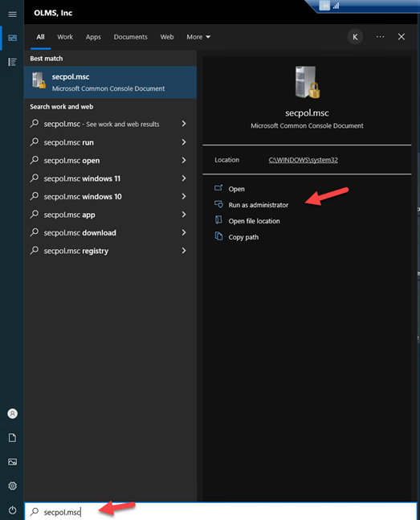Open the Documents icon in sidebar
420x520 pixels.
(12, 438)
